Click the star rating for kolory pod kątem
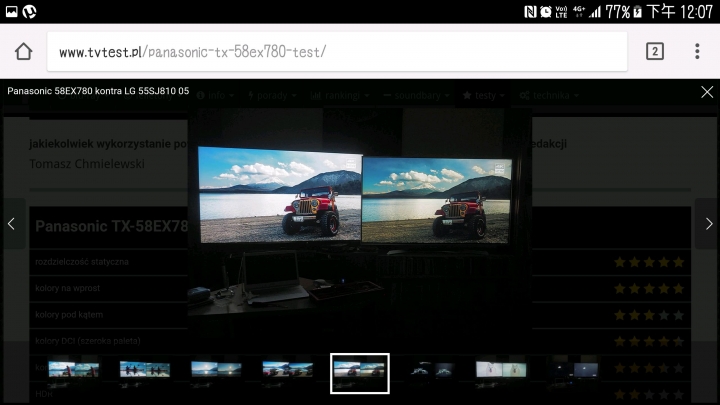This screenshot has height=405, width=720. point(649,315)
